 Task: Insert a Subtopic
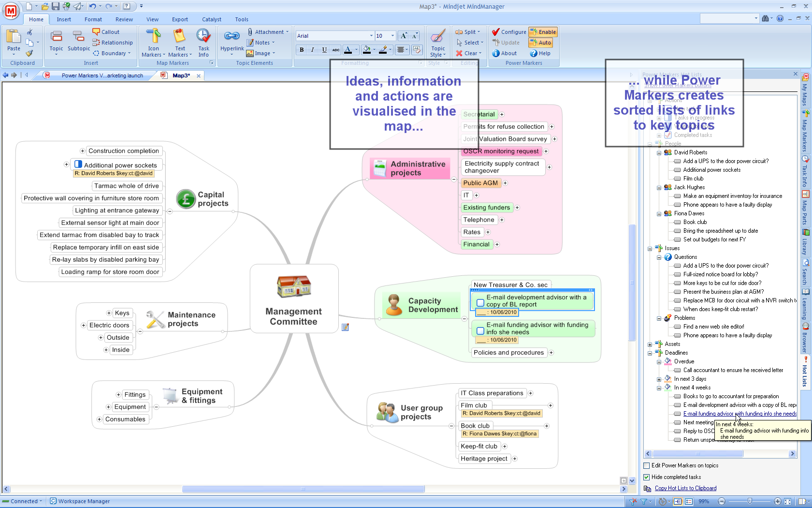point(79,41)
